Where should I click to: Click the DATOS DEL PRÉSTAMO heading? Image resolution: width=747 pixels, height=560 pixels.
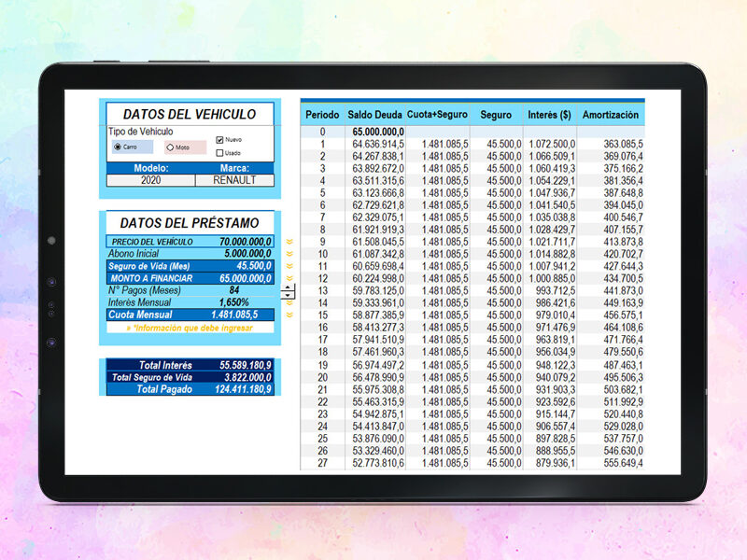[190, 223]
